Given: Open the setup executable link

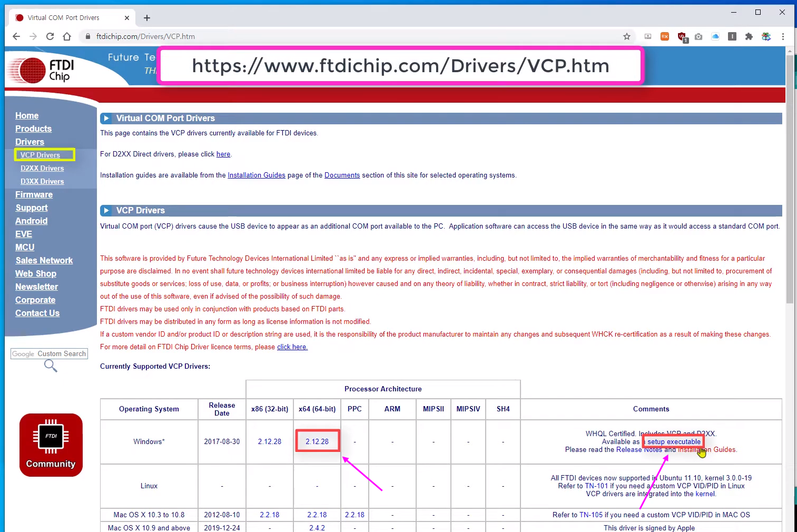Looking at the screenshot, I should click(x=674, y=442).
